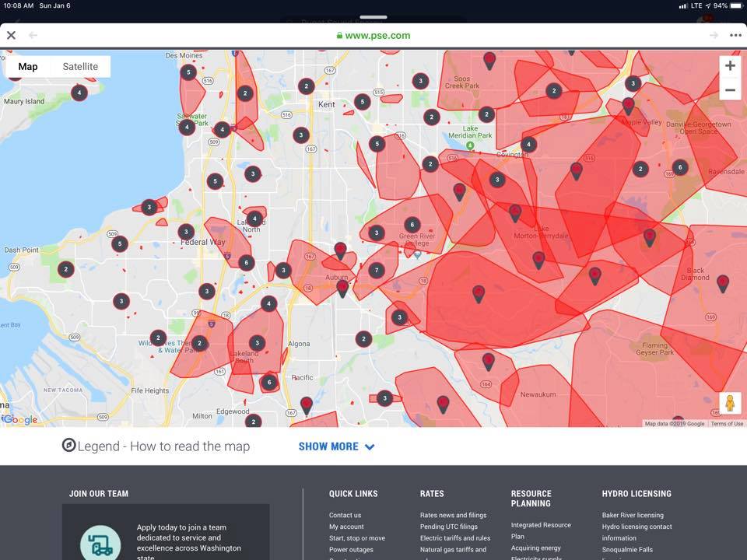Image resolution: width=747 pixels, height=560 pixels.
Task: Click the Google logo on the map
Action: (x=19, y=419)
